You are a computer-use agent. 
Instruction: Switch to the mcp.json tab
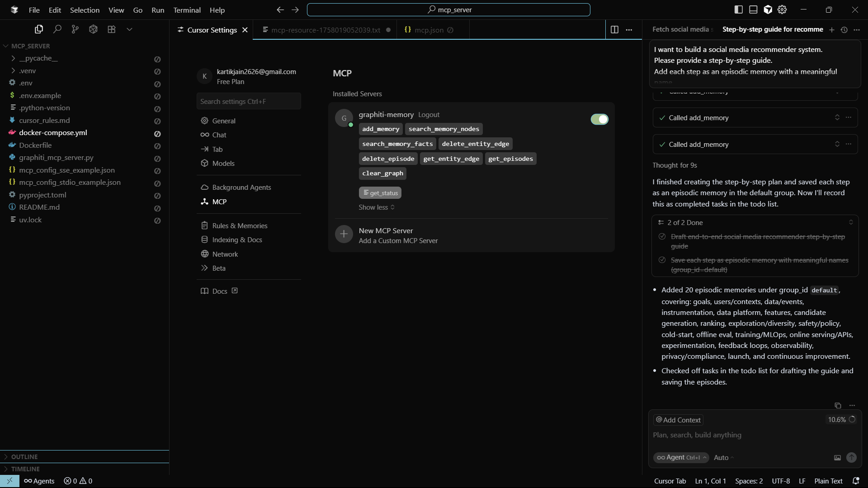429,30
